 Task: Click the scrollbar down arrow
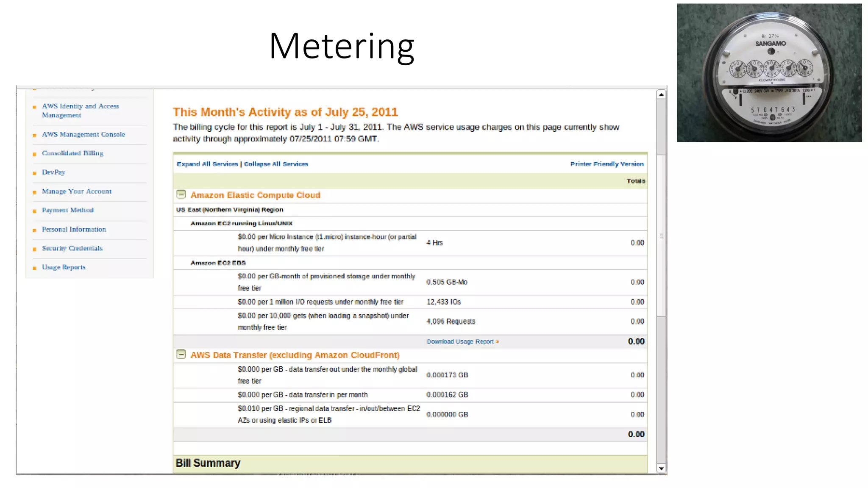click(661, 468)
